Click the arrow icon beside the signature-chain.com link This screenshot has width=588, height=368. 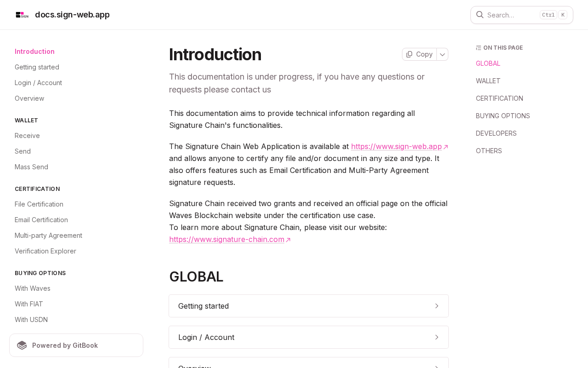(x=288, y=240)
